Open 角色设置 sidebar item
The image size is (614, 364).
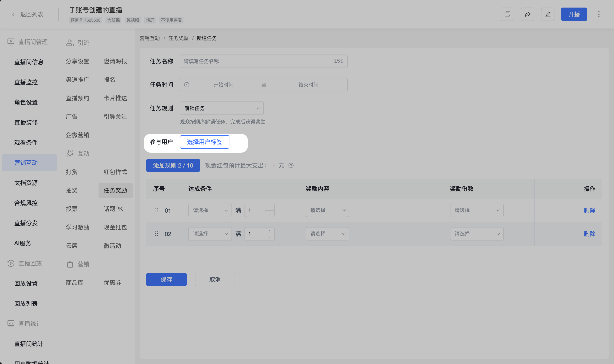tap(26, 102)
